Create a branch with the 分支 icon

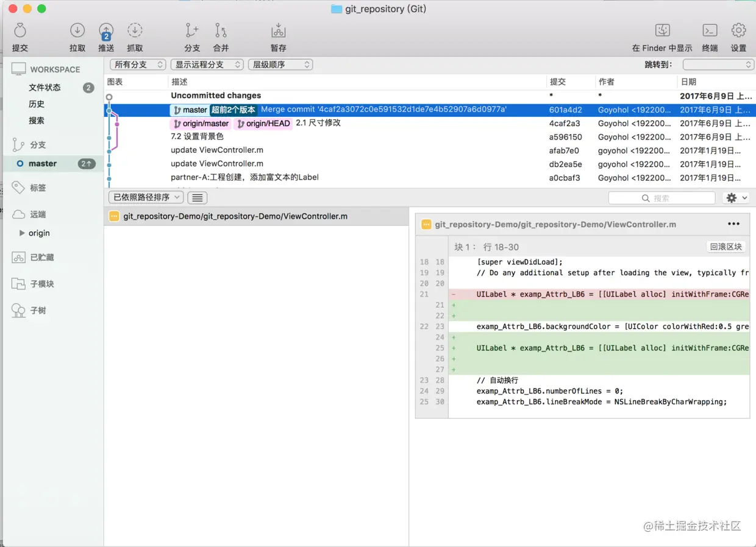click(192, 30)
